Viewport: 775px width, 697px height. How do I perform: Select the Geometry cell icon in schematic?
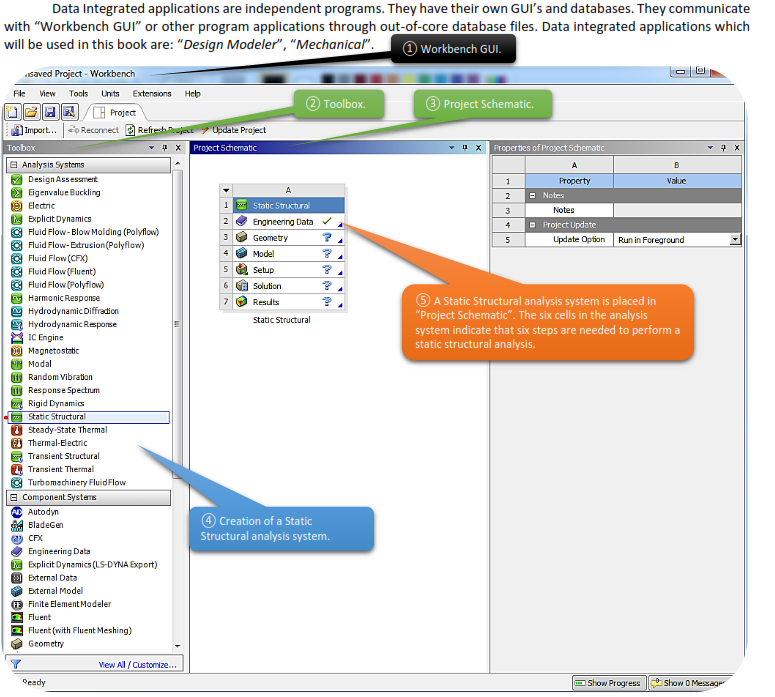coord(241,238)
